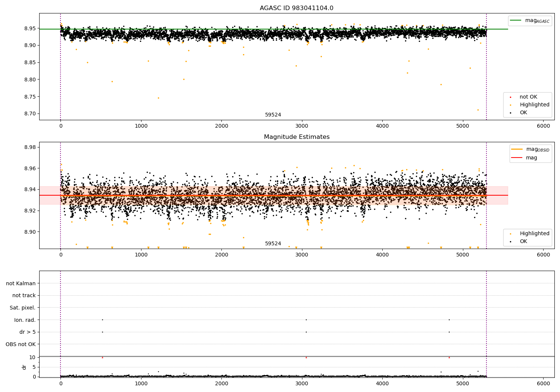The height and width of the screenshot is (392, 560).
Task: Click 'OK' in the Magnitude Estimates legend
Action: point(523,242)
